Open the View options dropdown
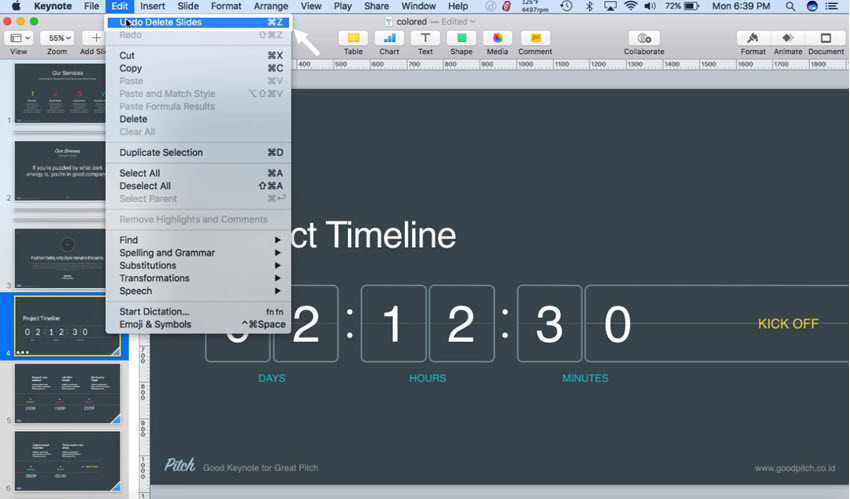This screenshot has height=499, width=850. tap(20, 38)
